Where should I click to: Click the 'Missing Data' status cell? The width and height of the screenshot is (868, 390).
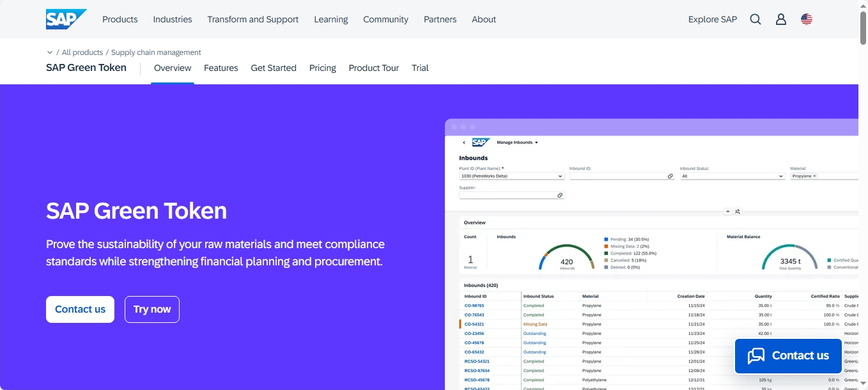coord(535,324)
